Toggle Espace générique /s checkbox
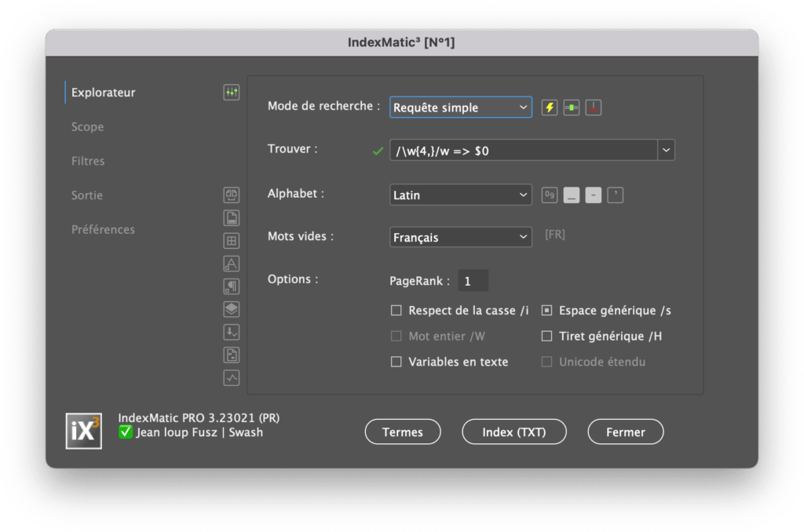The width and height of the screenshot is (804, 532). point(547,311)
